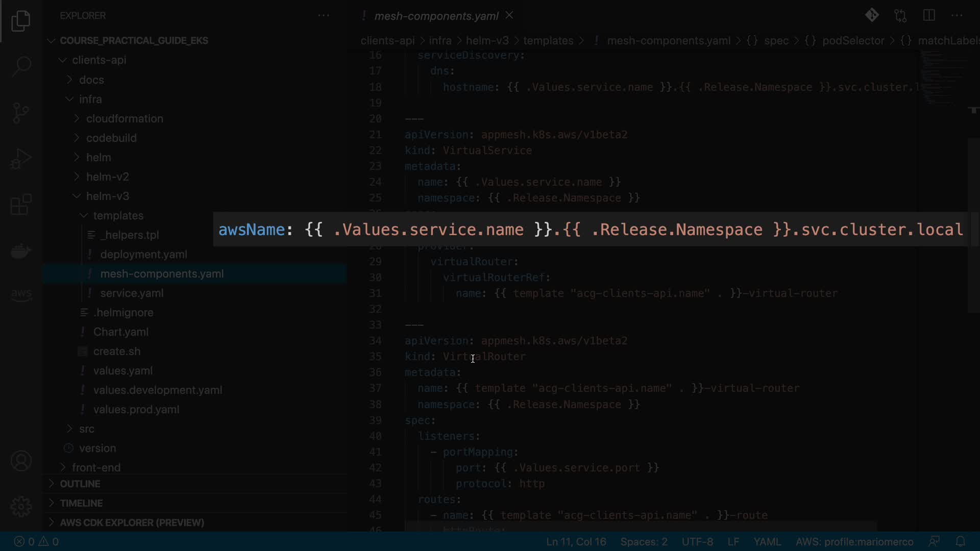Open the Docker view in activity bar

click(21, 251)
